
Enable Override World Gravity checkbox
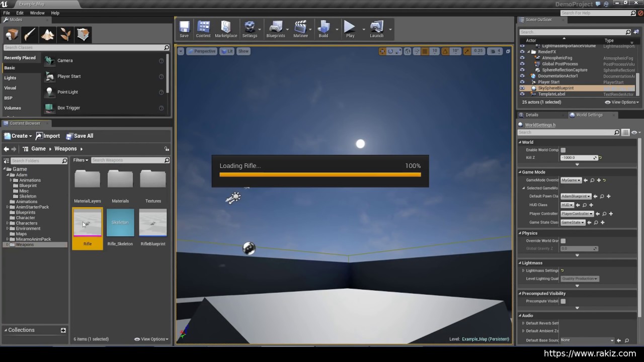pos(563,241)
